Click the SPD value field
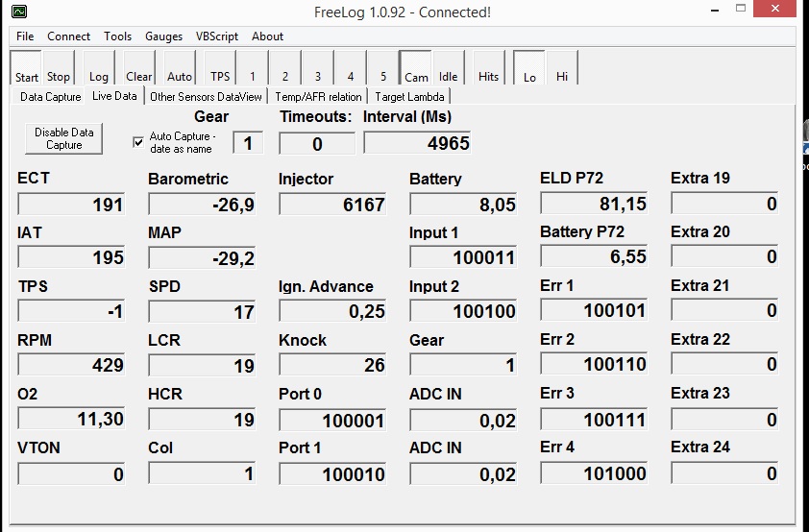Screen dimensions: 809x532 [x=202, y=311]
